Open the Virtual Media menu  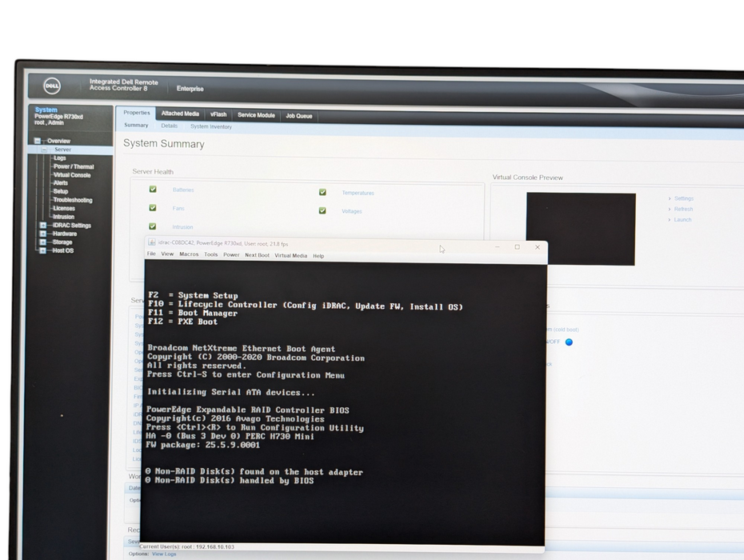point(291,256)
